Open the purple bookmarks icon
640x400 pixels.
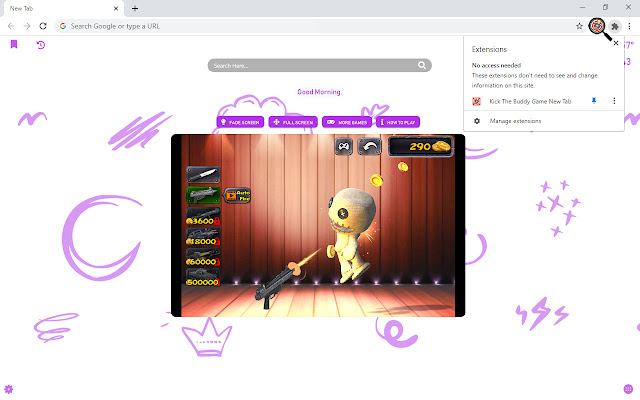(x=14, y=44)
